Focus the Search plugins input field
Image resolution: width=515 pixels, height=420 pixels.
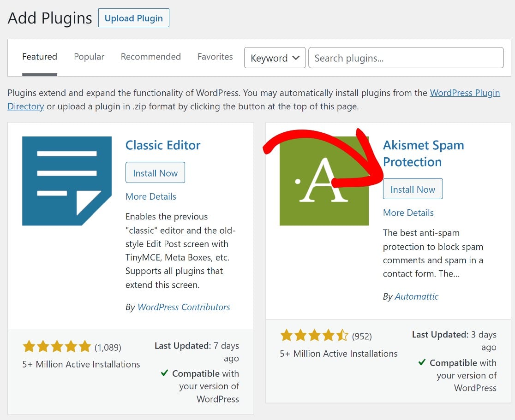406,58
